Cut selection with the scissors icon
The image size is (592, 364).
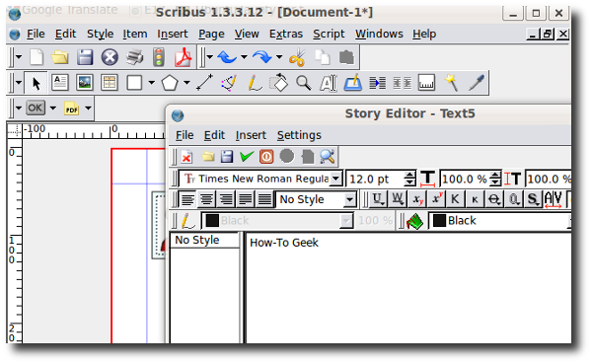point(297,57)
